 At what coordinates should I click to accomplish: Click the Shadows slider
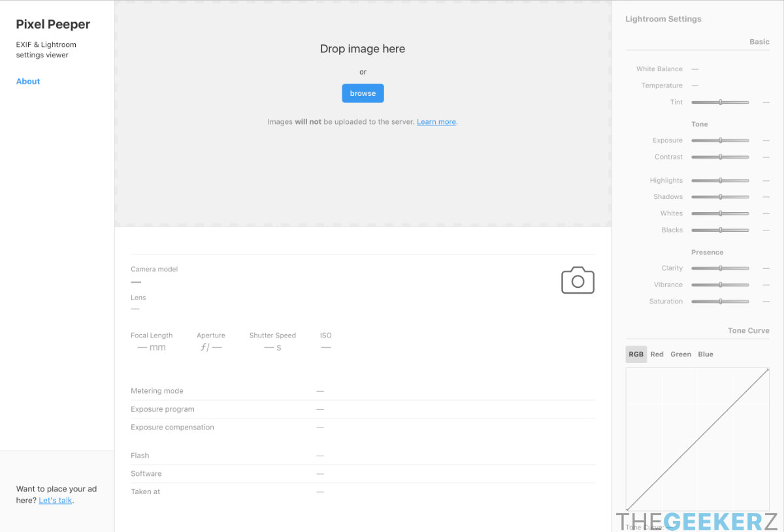pos(720,197)
